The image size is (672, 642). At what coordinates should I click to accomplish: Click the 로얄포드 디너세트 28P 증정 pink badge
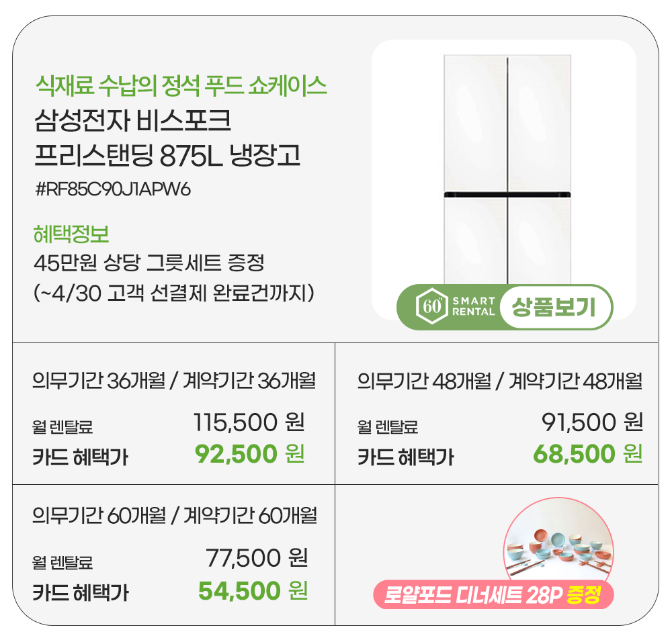493,596
